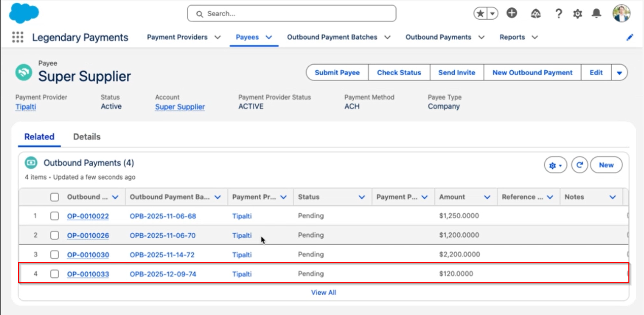The image size is (644, 315).
Task: Click the Help question mark icon
Action: pos(559,14)
